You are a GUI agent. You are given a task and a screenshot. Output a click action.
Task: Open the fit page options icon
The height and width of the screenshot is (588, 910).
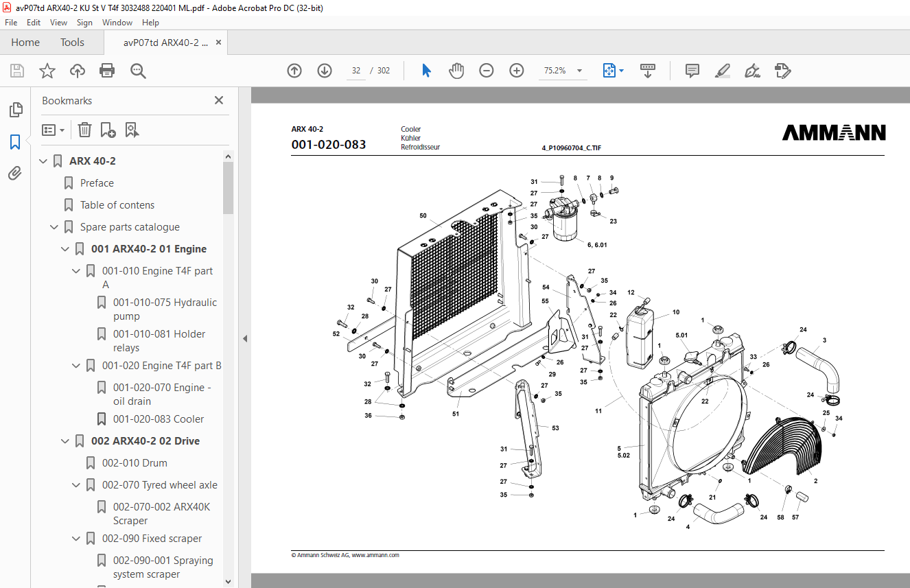click(609, 71)
